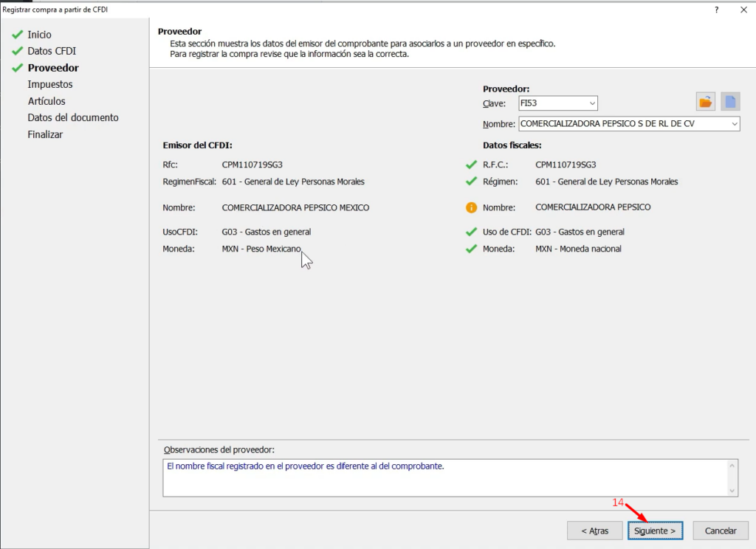Select Datos del documento in sidebar

(x=73, y=117)
